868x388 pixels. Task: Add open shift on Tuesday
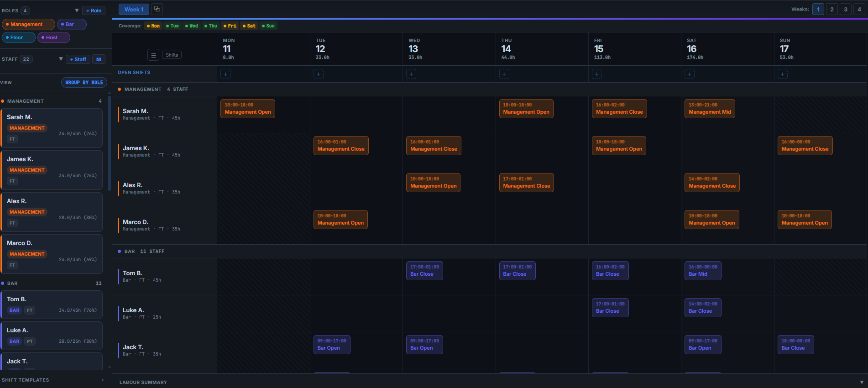pos(319,74)
